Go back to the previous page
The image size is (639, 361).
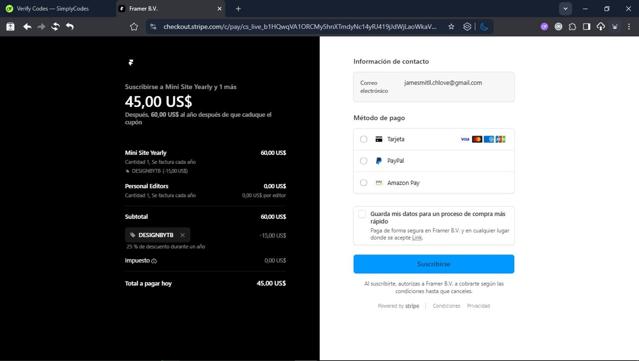27,26
